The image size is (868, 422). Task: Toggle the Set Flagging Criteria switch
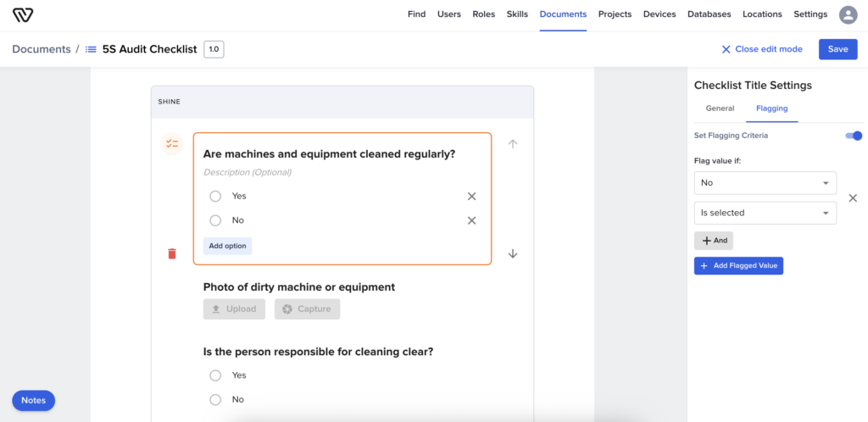coord(854,136)
